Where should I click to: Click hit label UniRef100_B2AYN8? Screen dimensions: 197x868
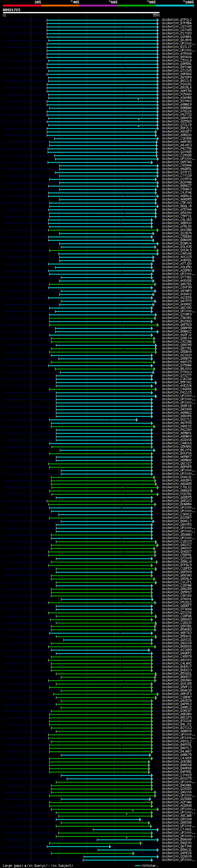point(177,182)
